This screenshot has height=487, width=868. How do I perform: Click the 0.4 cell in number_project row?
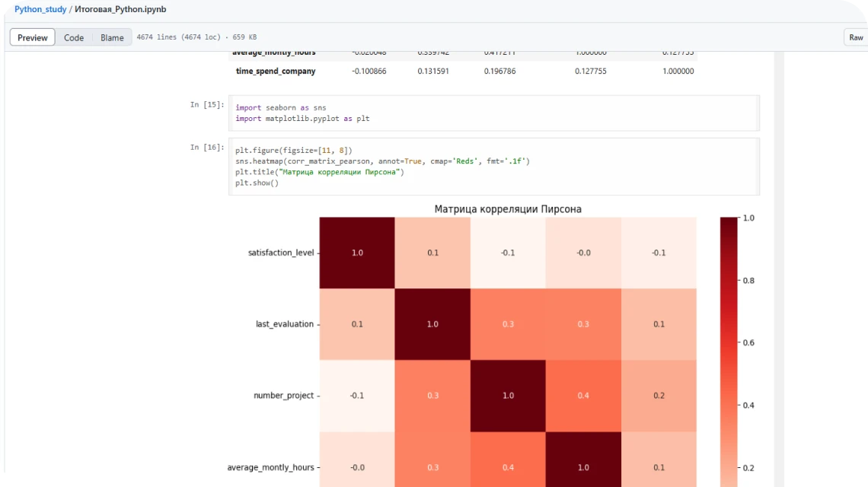coord(583,396)
